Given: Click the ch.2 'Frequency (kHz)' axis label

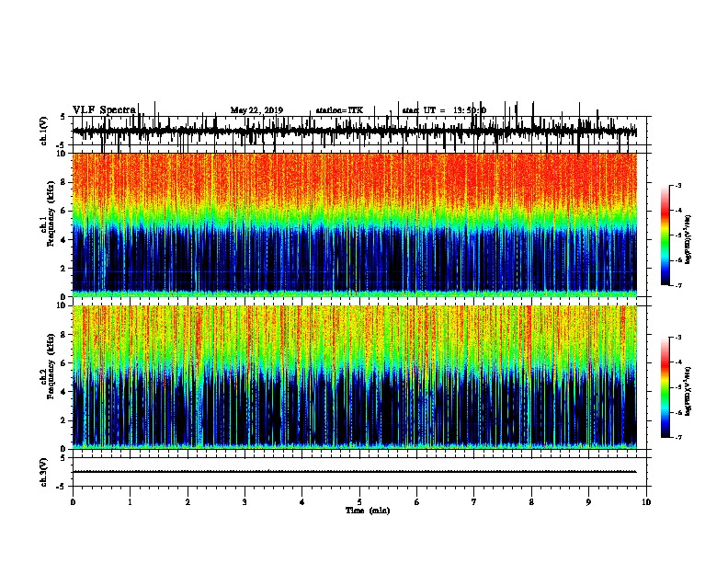Looking at the screenshot, I should click(x=51, y=366).
